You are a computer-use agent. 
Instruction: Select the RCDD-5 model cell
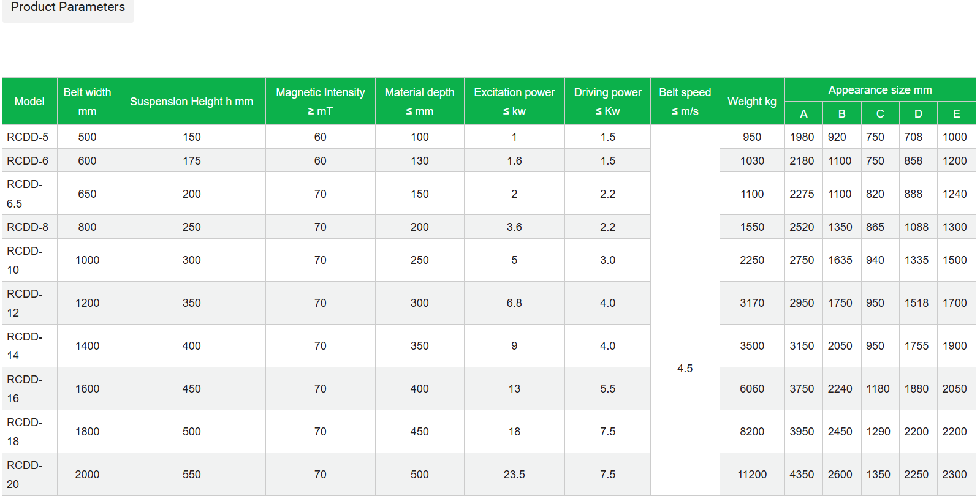point(28,137)
